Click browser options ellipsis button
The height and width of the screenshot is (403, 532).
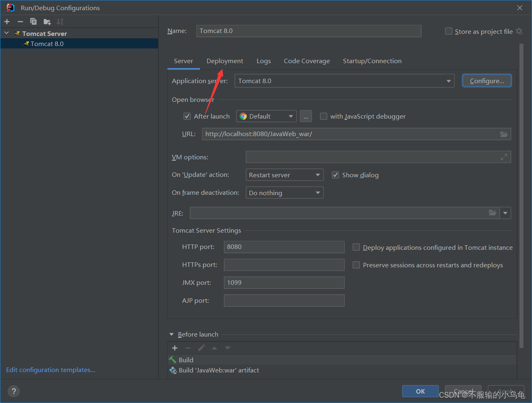click(x=306, y=117)
